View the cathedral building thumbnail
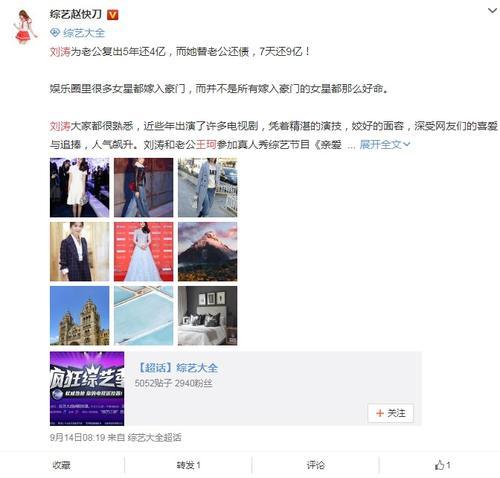Viewport: 500px width, 478px height. tap(80, 316)
